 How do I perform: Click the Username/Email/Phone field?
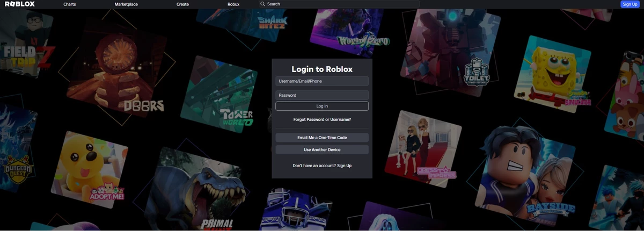coord(322,81)
